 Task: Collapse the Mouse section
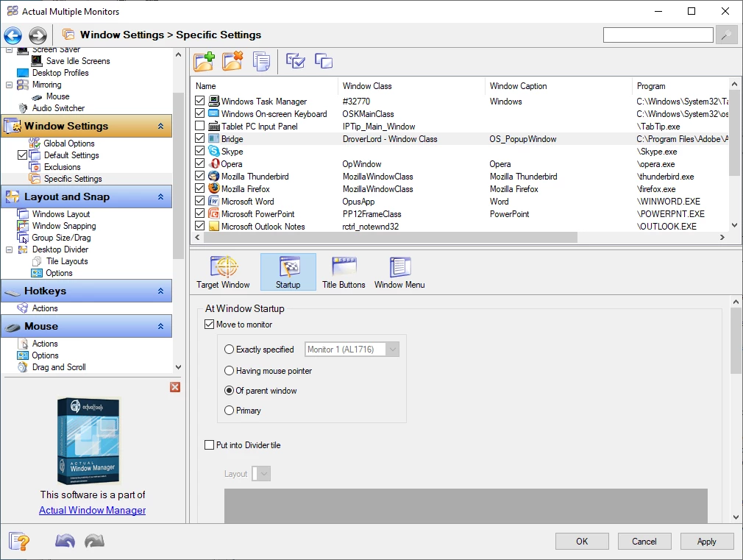click(160, 326)
